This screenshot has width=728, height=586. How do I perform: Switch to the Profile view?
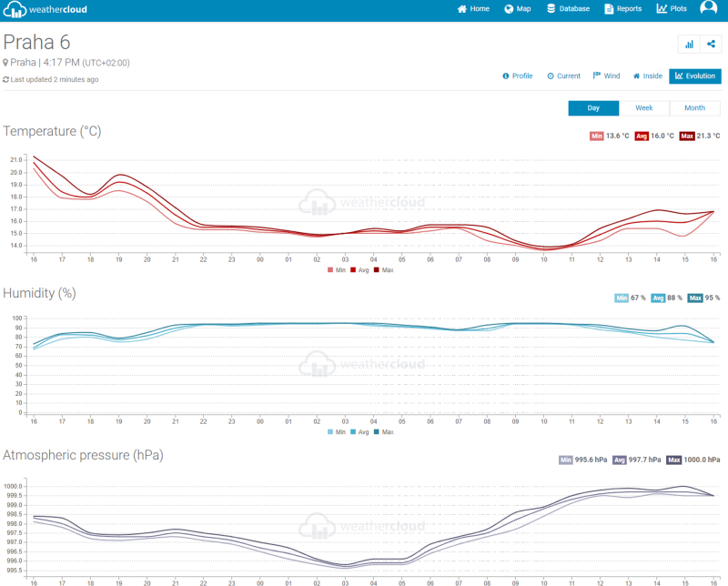[x=517, y=76]
